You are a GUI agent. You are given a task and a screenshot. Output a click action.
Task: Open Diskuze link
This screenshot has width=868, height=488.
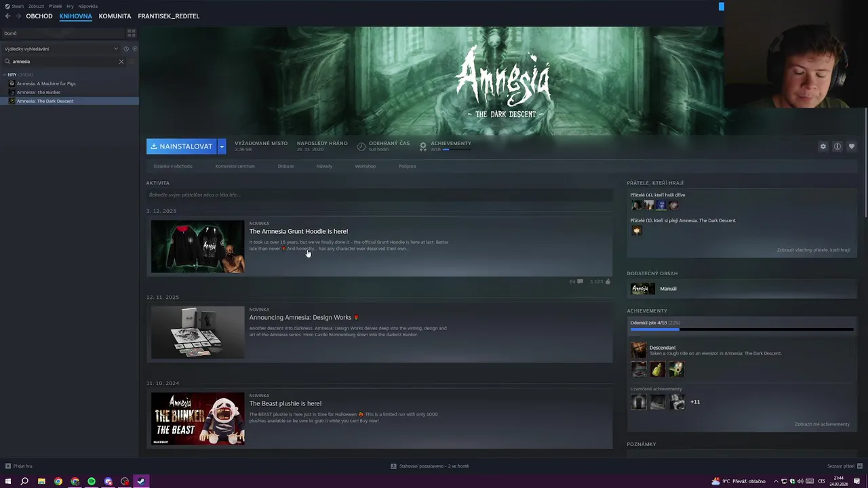(285, 166)
